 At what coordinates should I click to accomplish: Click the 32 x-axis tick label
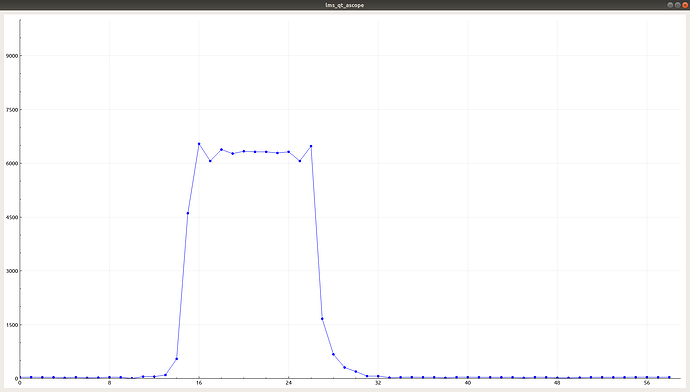tap(378, 383)
